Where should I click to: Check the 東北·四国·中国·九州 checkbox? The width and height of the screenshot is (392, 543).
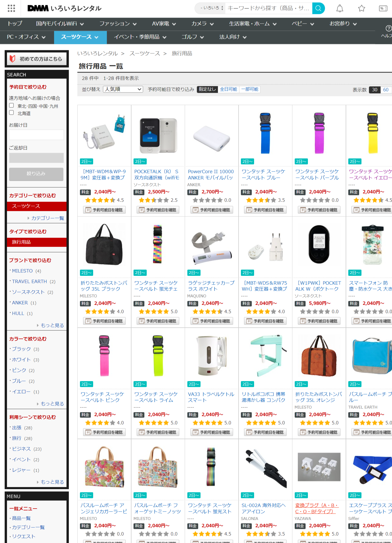11,105
